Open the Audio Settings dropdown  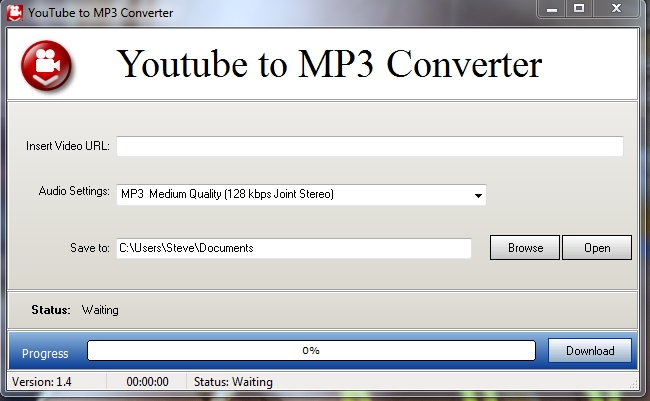click(x=301, y=194)
